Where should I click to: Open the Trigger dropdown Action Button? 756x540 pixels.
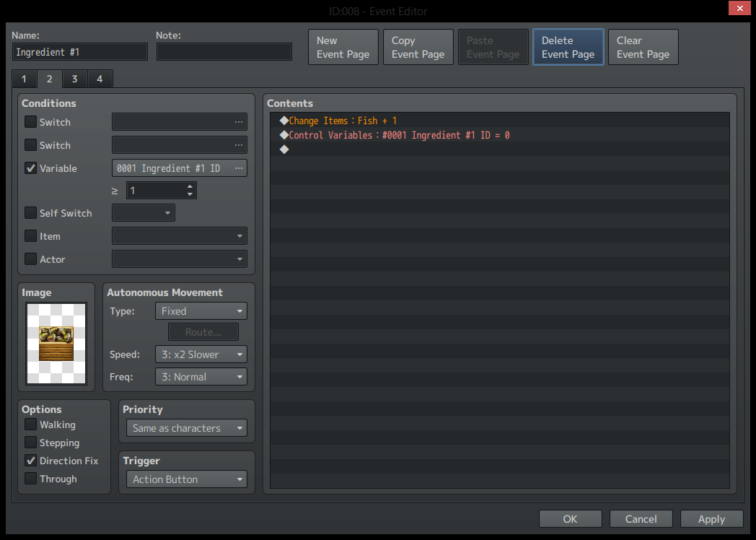point(187,479)
